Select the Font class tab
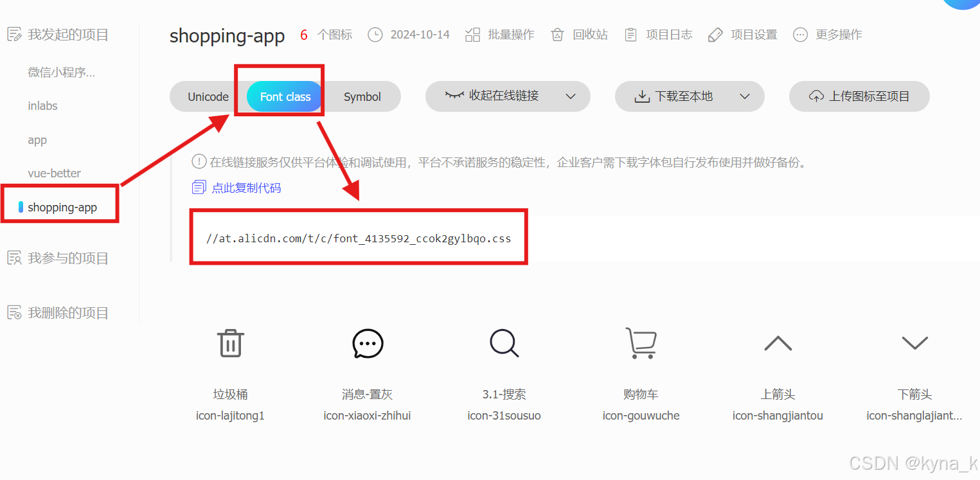The image size is (980, 480). tap(285, 97)
